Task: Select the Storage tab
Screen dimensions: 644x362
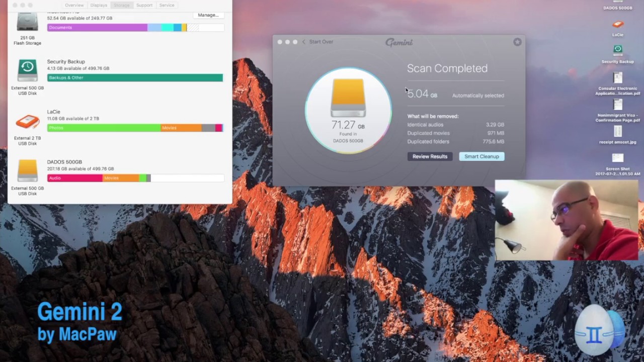Action: tap(121, 5)
